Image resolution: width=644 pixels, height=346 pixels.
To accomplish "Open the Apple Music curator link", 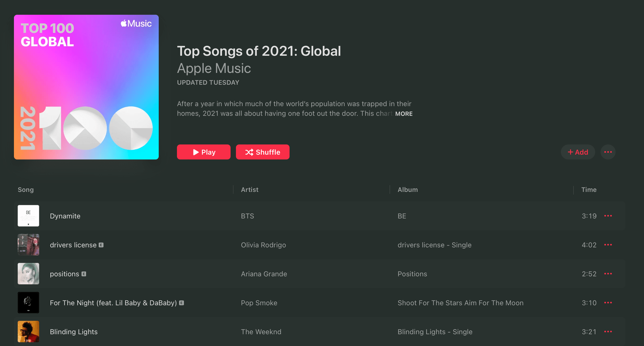I will point(214,68).
